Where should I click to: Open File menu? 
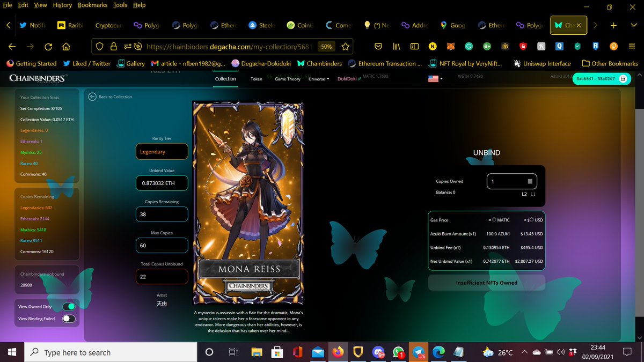(x=8, y=5)
